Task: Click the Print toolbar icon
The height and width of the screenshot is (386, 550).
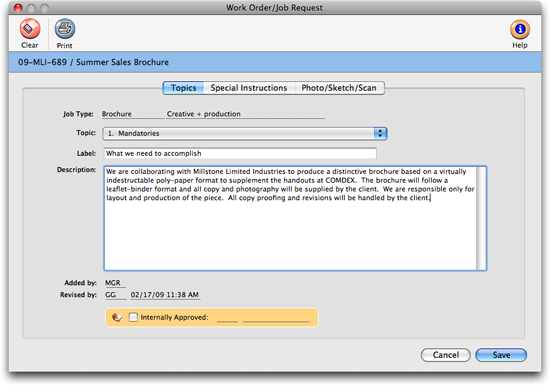Action: (65, 29)
